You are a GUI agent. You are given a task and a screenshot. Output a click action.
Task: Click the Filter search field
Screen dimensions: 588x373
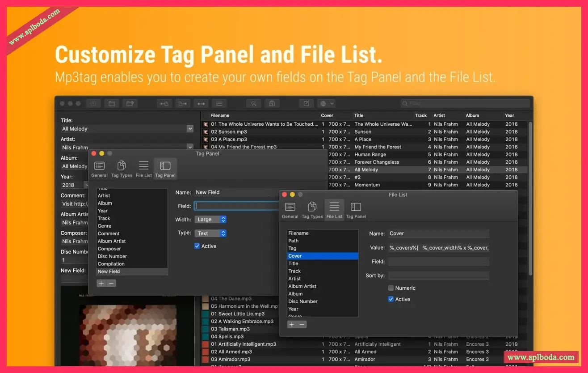465,103
